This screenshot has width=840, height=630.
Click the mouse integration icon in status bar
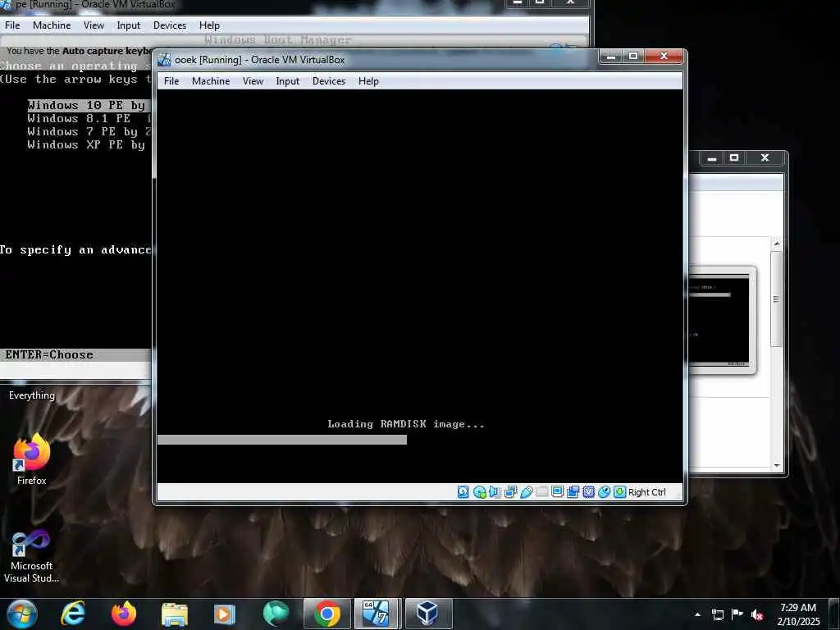point(604,492)
